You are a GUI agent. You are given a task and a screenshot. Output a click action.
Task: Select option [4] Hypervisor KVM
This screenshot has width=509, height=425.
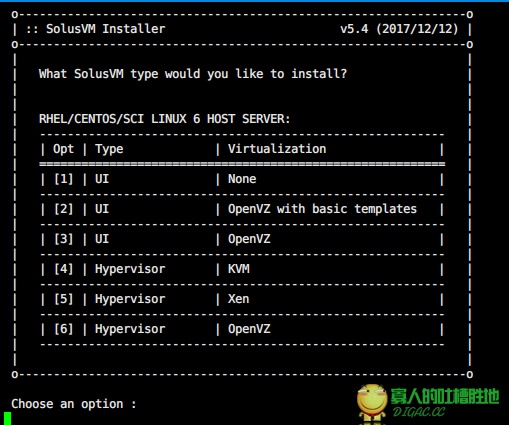tap(242, 269)
